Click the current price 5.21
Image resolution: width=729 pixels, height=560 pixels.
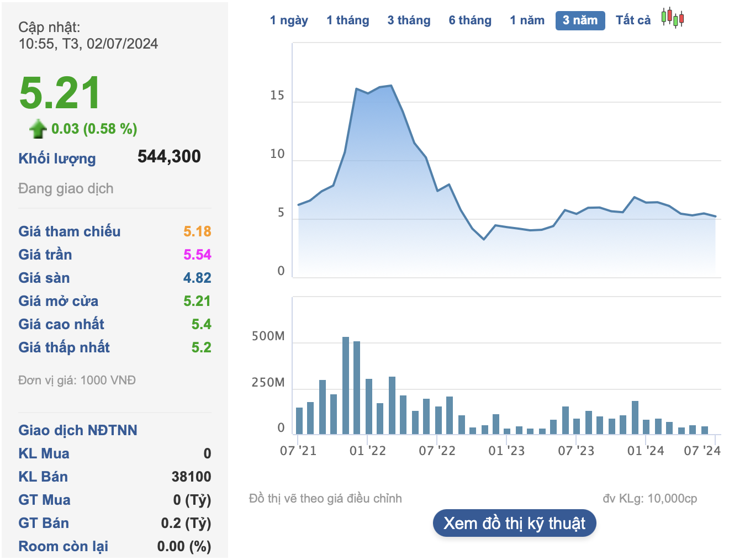tap(60, 93)
